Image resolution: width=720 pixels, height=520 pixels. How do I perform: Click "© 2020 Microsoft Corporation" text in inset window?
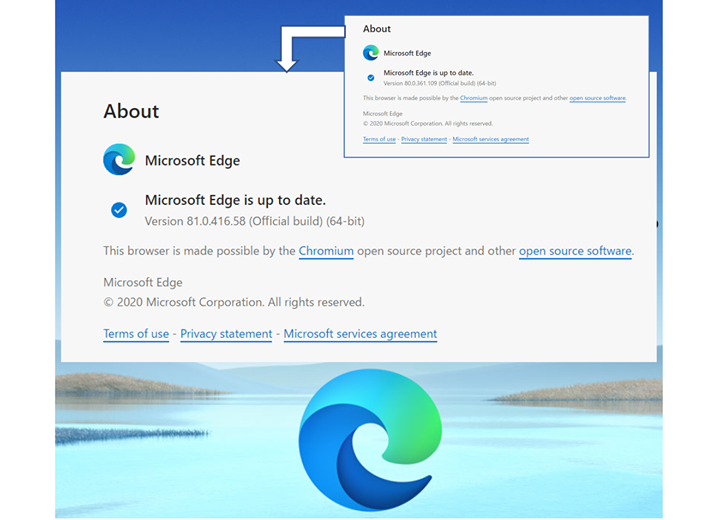403,124
